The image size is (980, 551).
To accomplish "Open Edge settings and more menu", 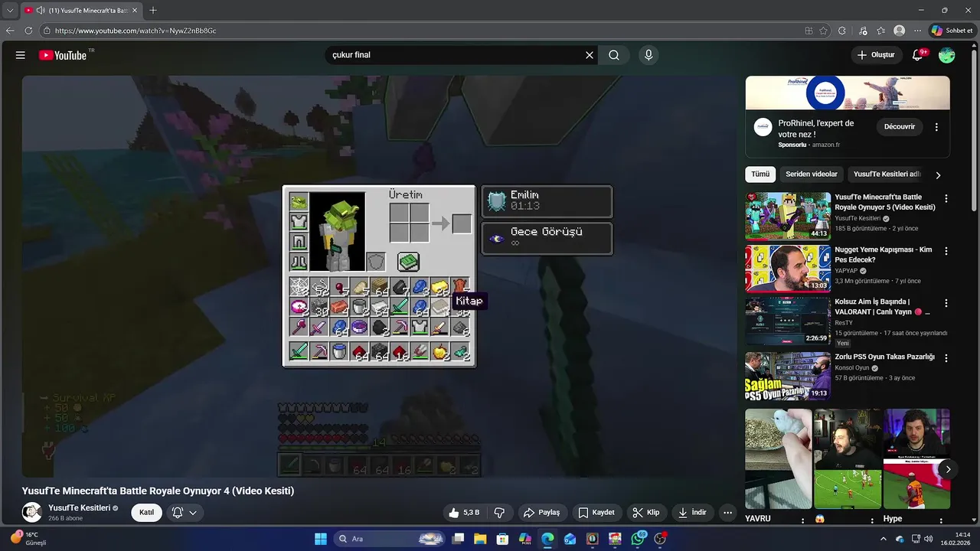I will [918, 31].
